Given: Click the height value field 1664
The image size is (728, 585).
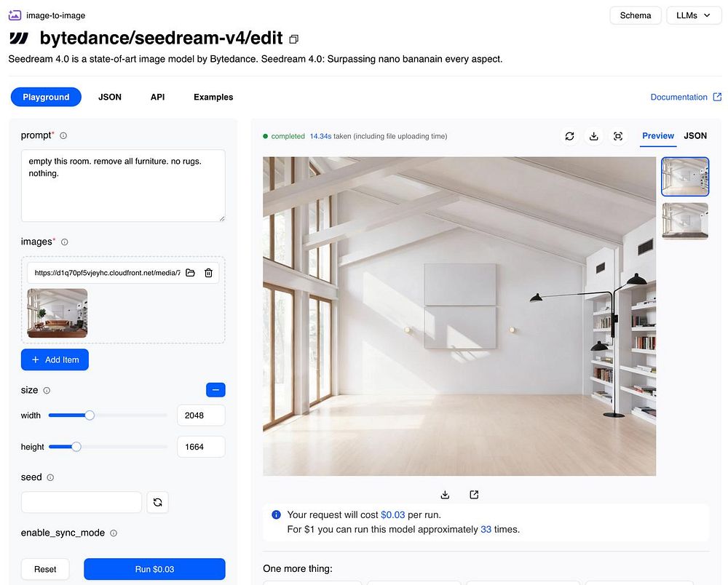Looking at the screenshot, I should click(201, 447).
